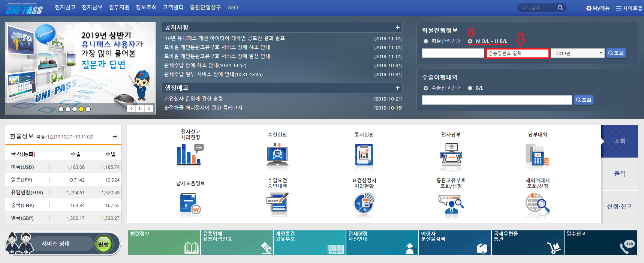The height and width of the screenshot is (263, 644).
Task: Expand 환율정보 with plus icon
Action: 115,137
